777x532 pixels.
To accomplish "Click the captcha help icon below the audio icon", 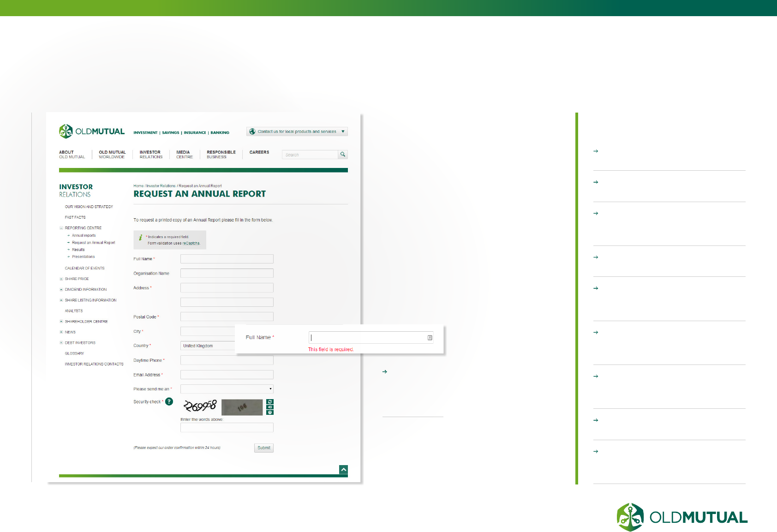I will pos(270,412).
